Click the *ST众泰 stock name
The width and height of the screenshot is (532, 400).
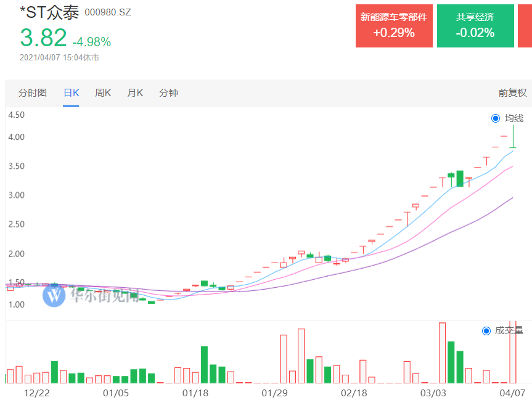pos(49,12)
